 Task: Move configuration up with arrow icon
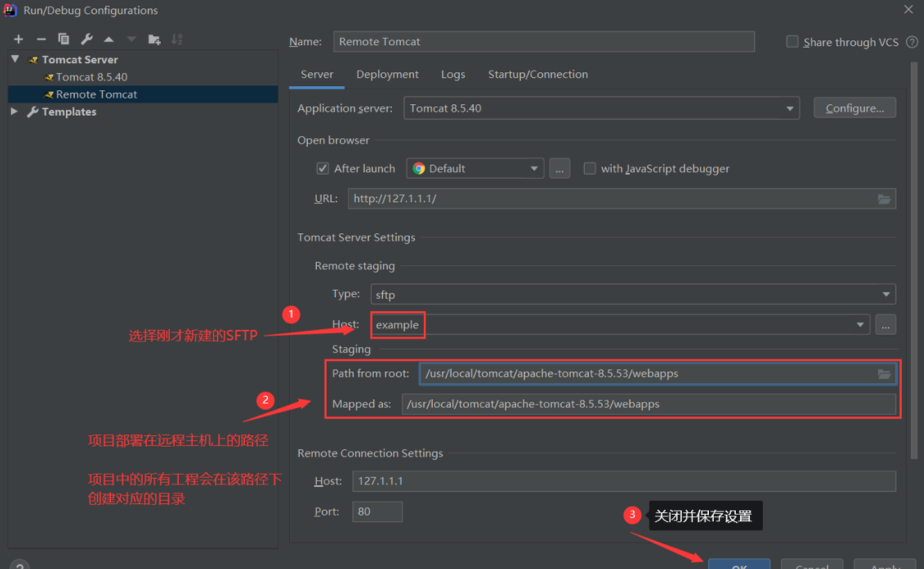(x=109, y=39)
